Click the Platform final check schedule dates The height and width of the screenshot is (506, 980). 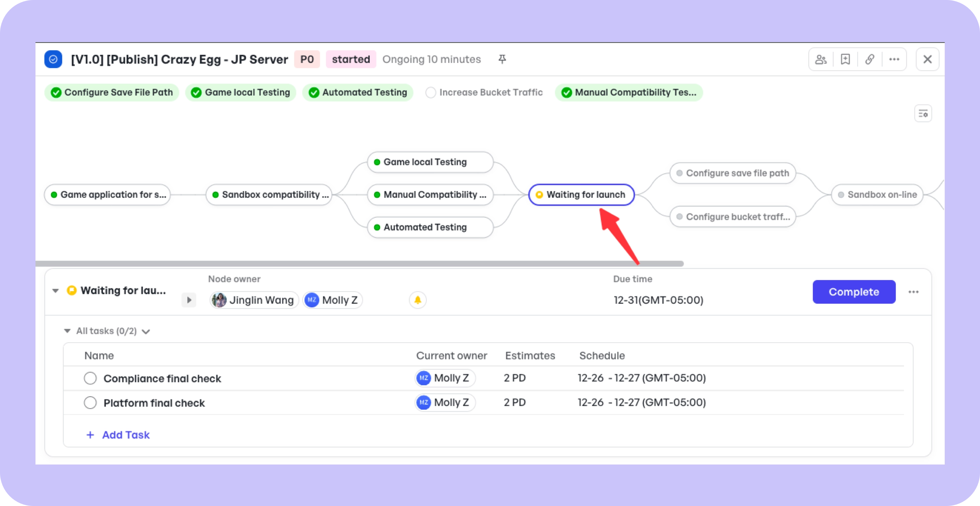(642, 402)
